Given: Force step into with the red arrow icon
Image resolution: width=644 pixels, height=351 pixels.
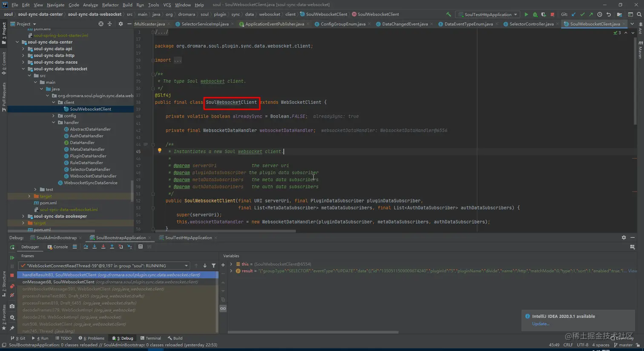Looking at the screenshot, I should (x=103, y=247).
